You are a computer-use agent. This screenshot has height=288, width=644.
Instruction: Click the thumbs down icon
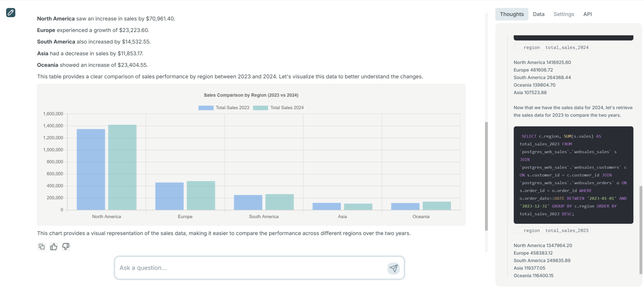(x=66, y=247)
